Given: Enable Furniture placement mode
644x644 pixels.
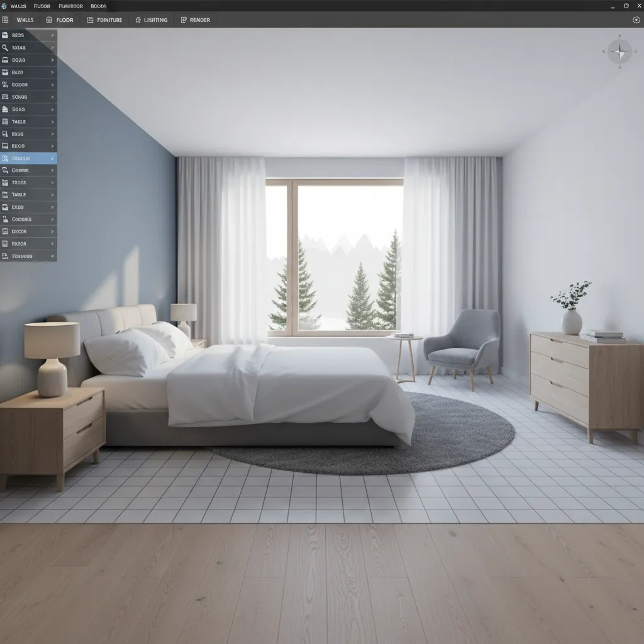Looking at the screenshot, I should pos(106,19).
